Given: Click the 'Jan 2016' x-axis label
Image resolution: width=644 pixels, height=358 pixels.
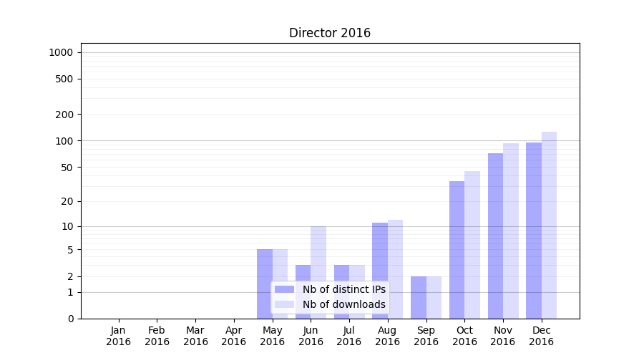Looking at the screenshot, I should (x=119, y=336).
